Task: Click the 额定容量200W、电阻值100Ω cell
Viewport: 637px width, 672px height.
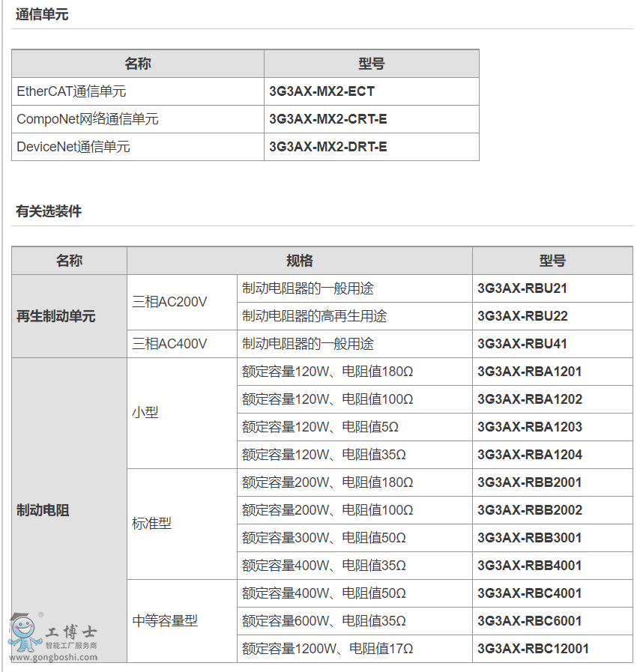Action: 354,510
